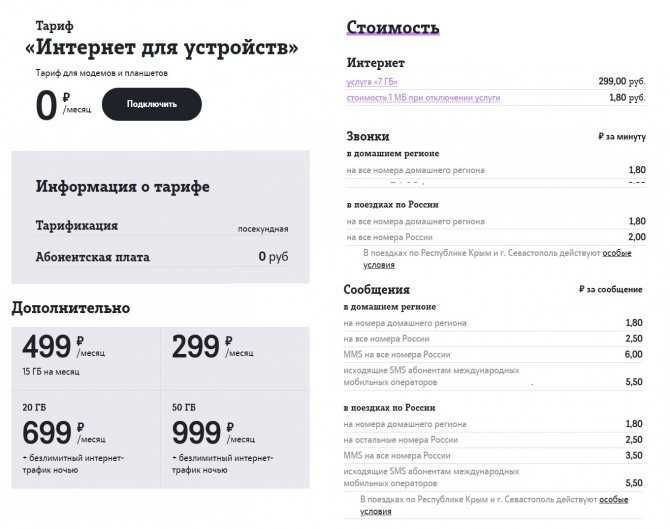Viewport: 670px width, 529px height.
Task: Click the Стоимость heading
Action: (x=393, y=27)
